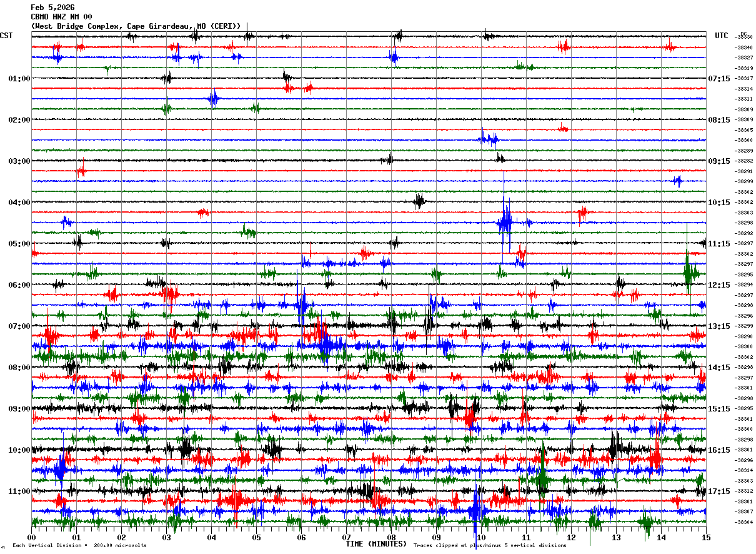The image size is (756, 554).
Task: Click the '11:15' UTC time label
Action: (719, 244)
